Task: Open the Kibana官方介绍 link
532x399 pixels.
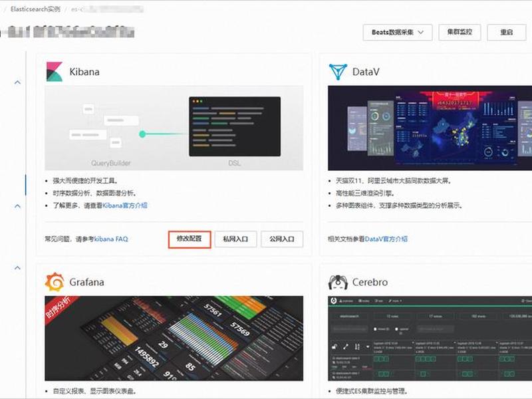Action: (125, 205)
